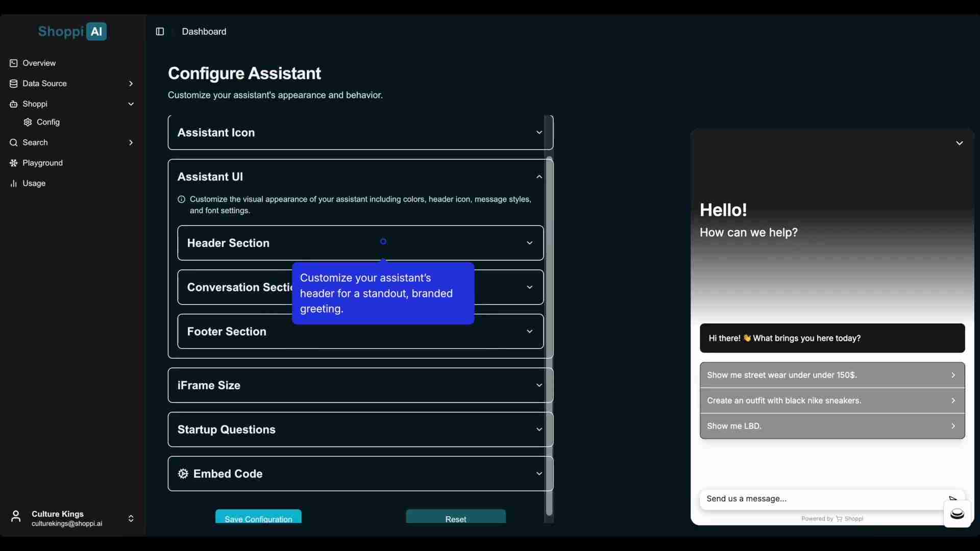The image size is (980, 551).
Task: Click the chat launcher icon bottom right
Action: [x=957, y=514]
